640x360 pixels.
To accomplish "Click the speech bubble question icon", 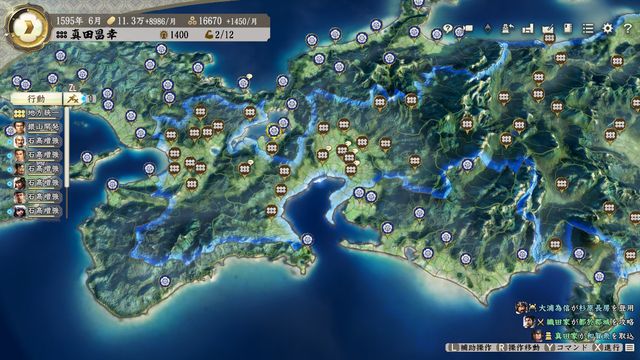I will [448, 28].
